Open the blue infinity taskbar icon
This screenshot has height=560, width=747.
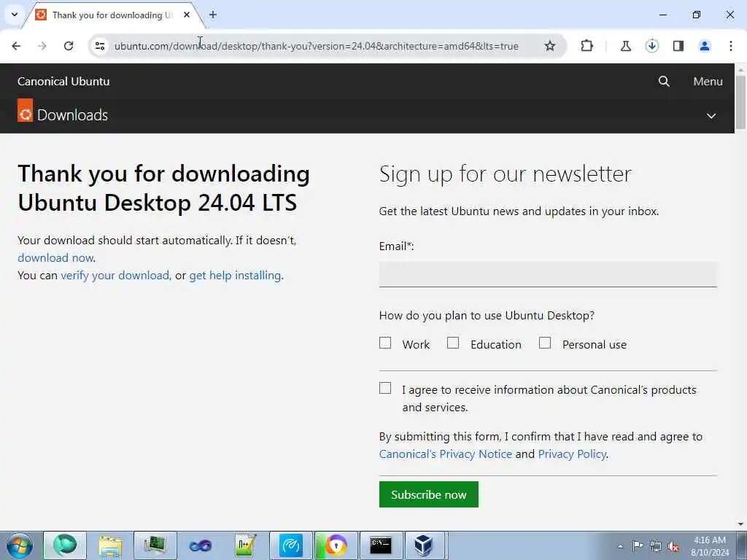200,545
